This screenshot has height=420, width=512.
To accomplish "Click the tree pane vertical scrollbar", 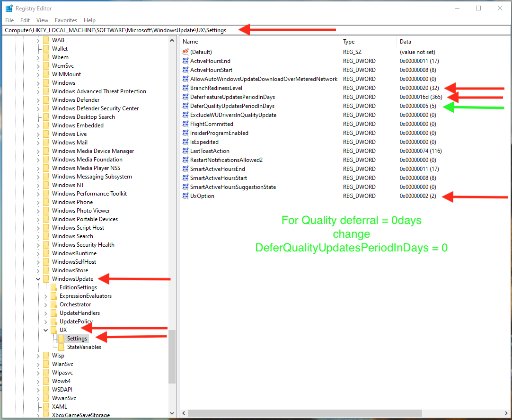I will tap(172, 355).
